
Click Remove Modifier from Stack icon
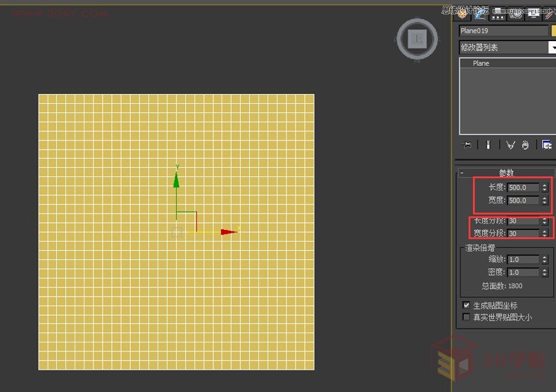(x=526, y=144)
